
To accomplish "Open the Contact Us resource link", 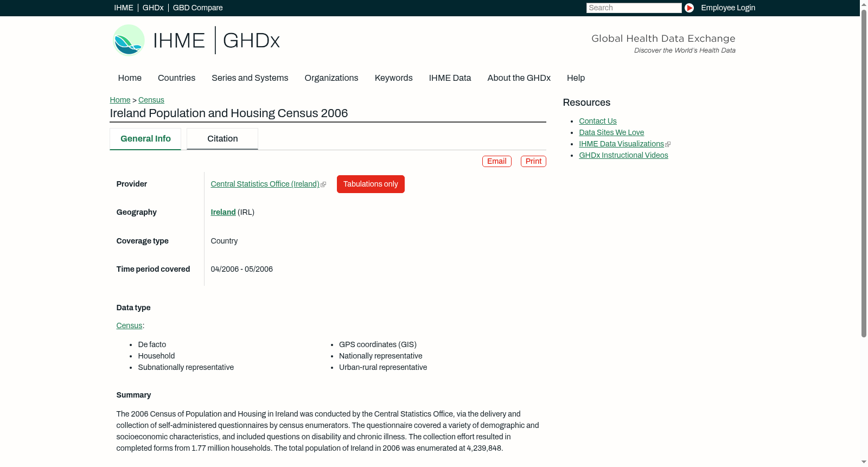I will (x=598, y=121).
